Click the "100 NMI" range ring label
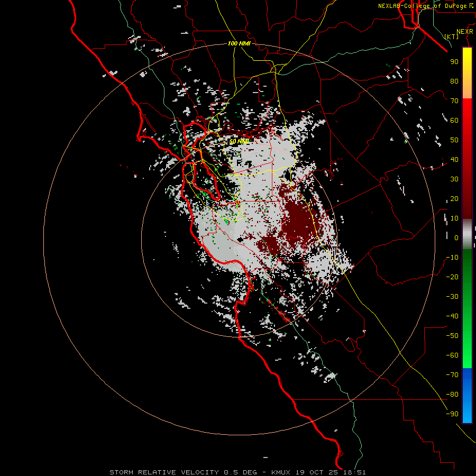The height and width of the screenshot is (476, 476). coord(239,43)
